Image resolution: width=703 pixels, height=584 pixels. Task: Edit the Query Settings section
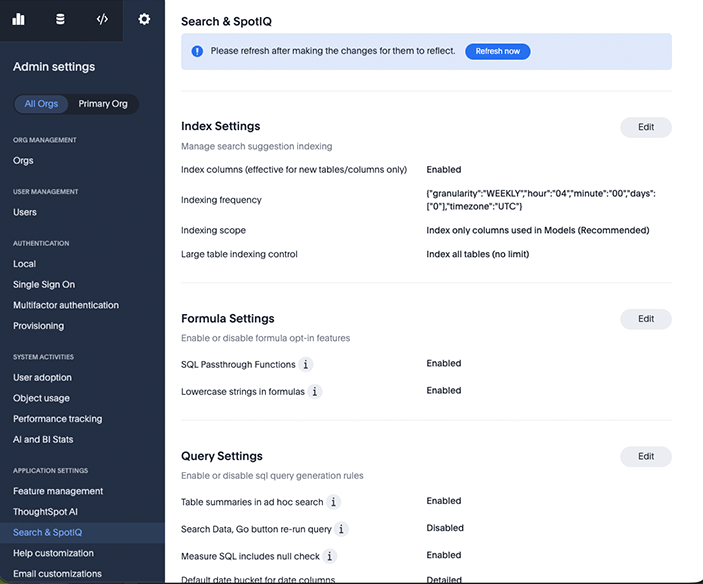[646, 456]
